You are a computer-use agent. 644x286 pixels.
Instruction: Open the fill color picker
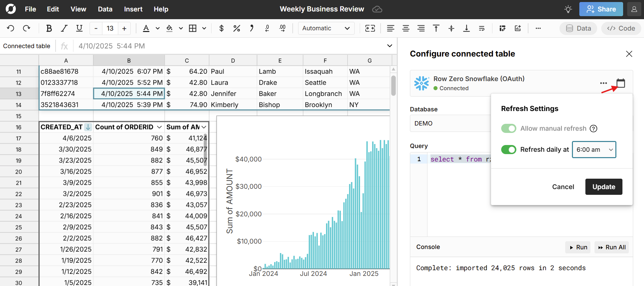169,29
